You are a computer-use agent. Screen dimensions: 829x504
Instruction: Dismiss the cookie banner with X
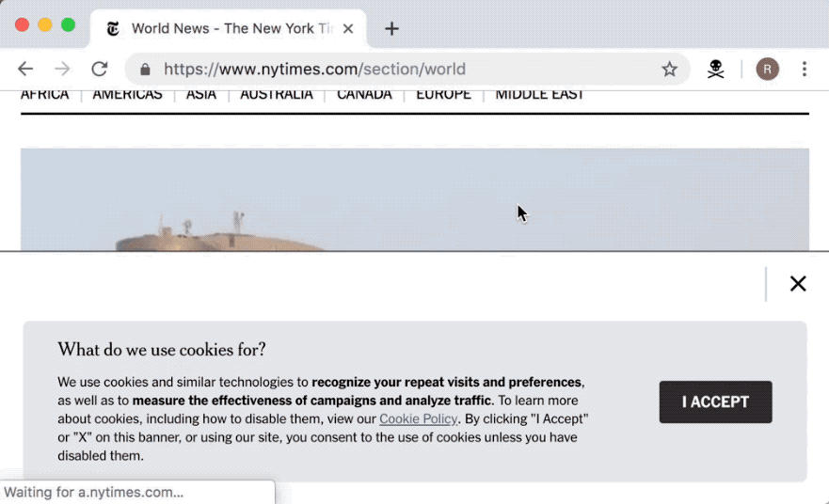tap(798, 284)
